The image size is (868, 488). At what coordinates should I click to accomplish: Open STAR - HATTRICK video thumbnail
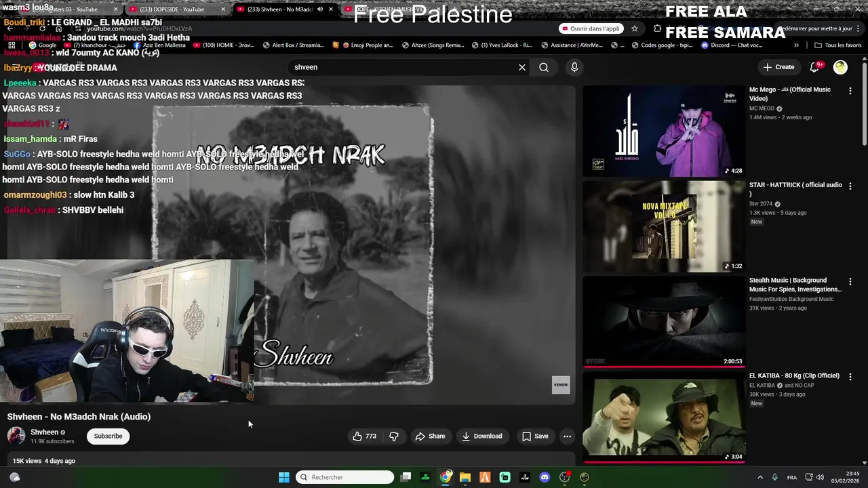pyautogui.click(x=664, y=226)
